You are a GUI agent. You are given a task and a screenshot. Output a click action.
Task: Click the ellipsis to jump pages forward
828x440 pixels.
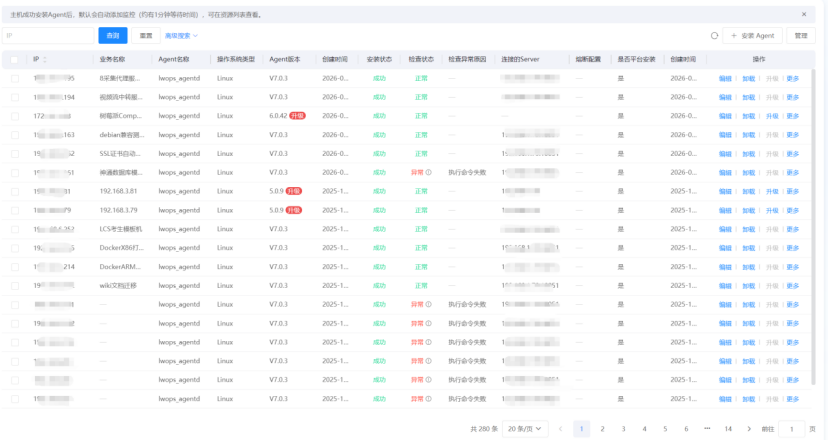coord(707,428)
